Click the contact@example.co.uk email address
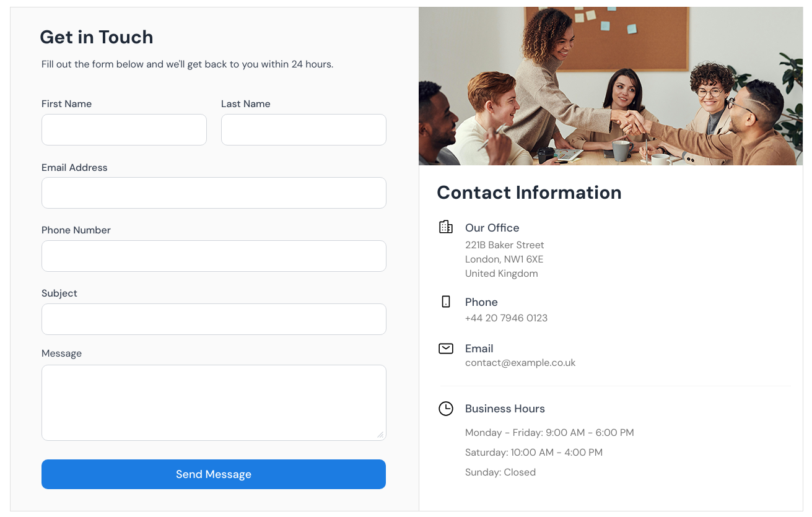This screenshot has width=812, height=517. point(520,363)
